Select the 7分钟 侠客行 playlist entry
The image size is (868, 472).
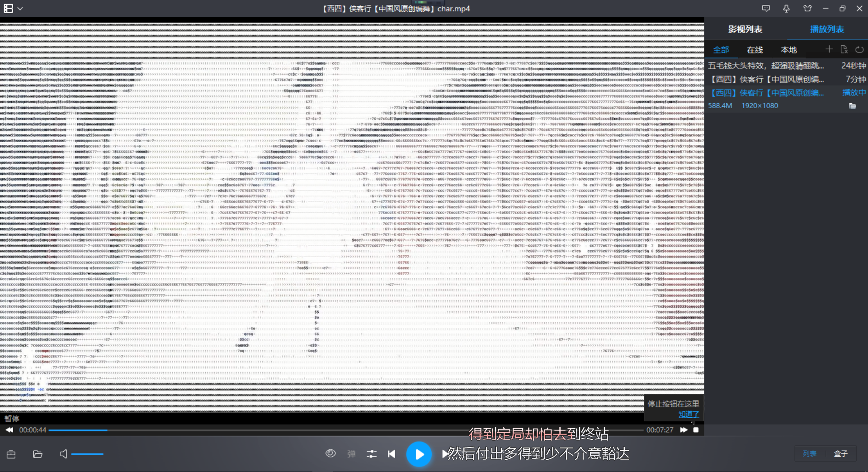[x=786, y=79]
